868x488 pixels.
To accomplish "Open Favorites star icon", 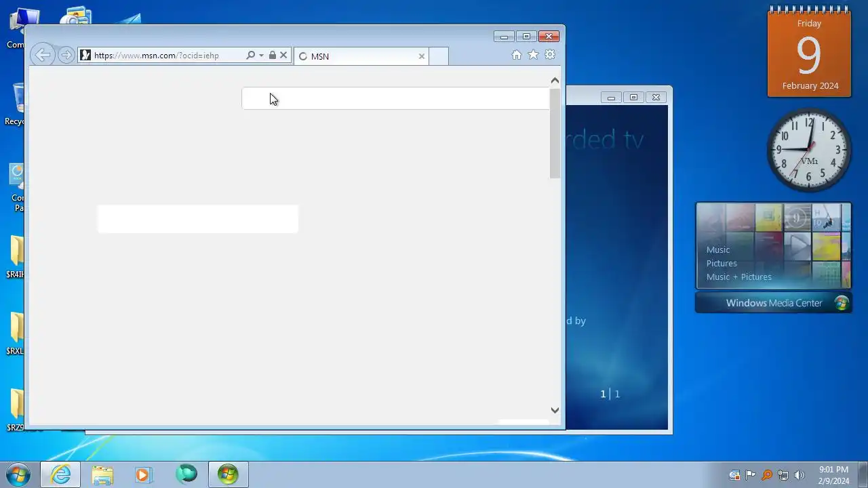I will pos(533,55).
